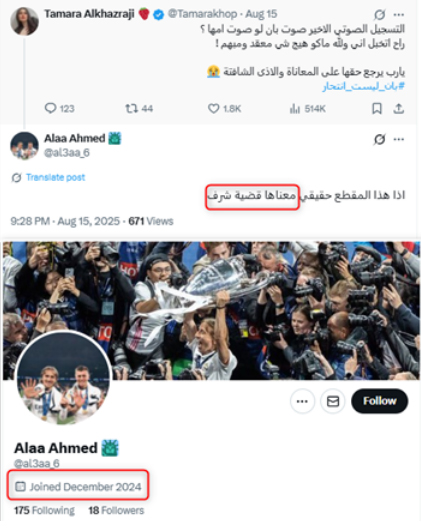Open more options on Tamara's tweet

tap(399, 15)
